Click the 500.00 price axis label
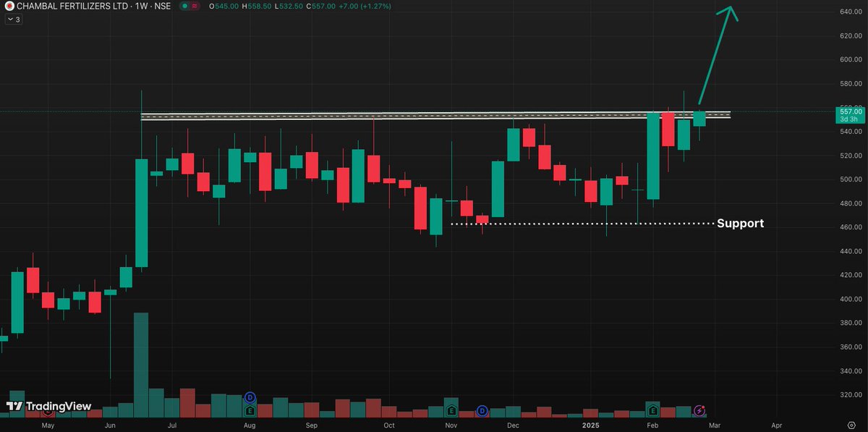Image resolution: width=868 pixels, height=432 pixels. (850, 179)
